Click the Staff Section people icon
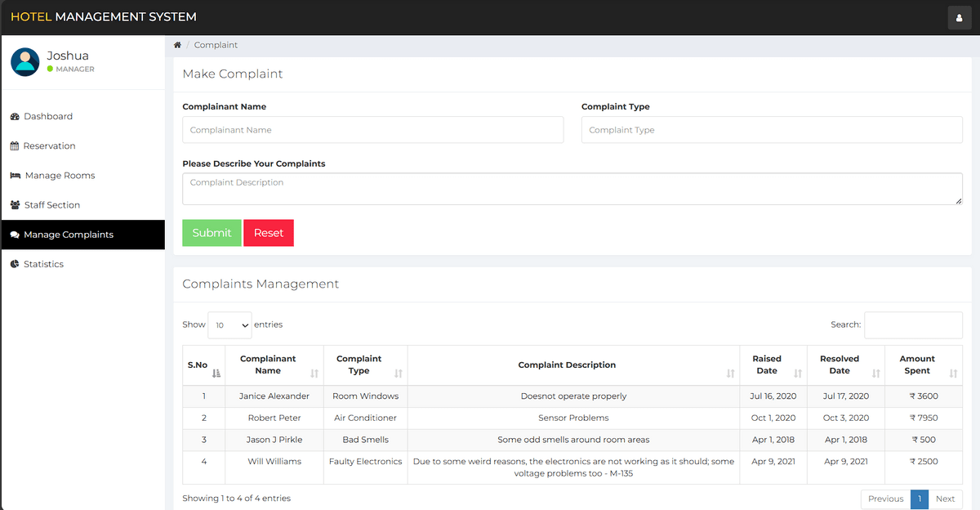Viewport: 980px width, 510px height. 16,205
